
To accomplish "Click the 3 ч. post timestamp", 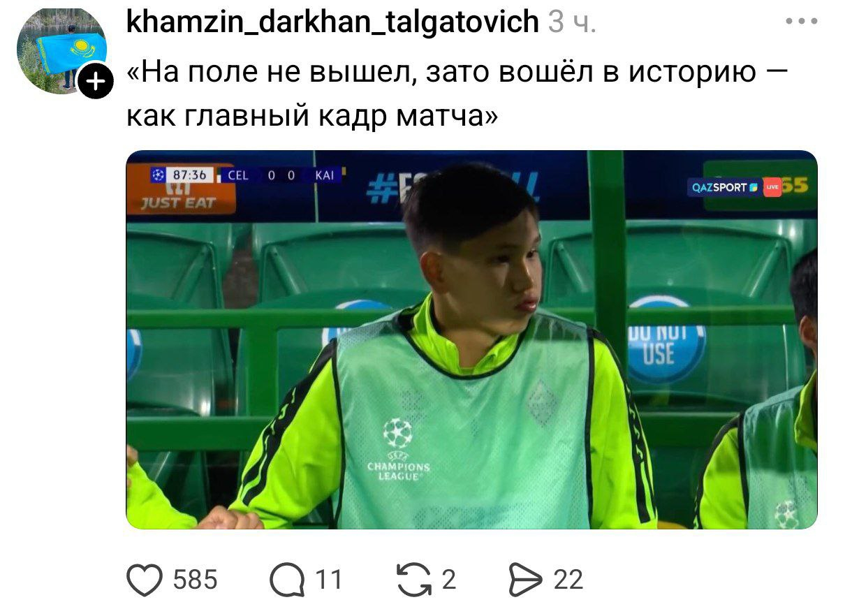I will (572, 23).
